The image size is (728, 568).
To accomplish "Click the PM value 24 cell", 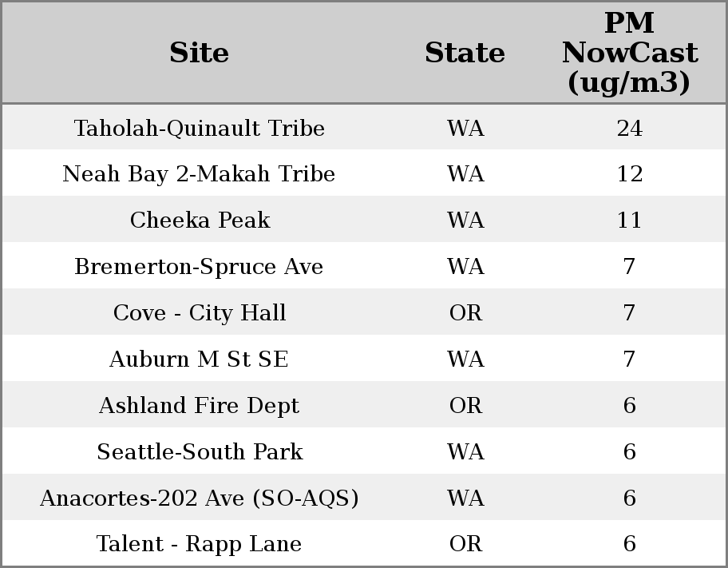I will [x=629, y=128].
